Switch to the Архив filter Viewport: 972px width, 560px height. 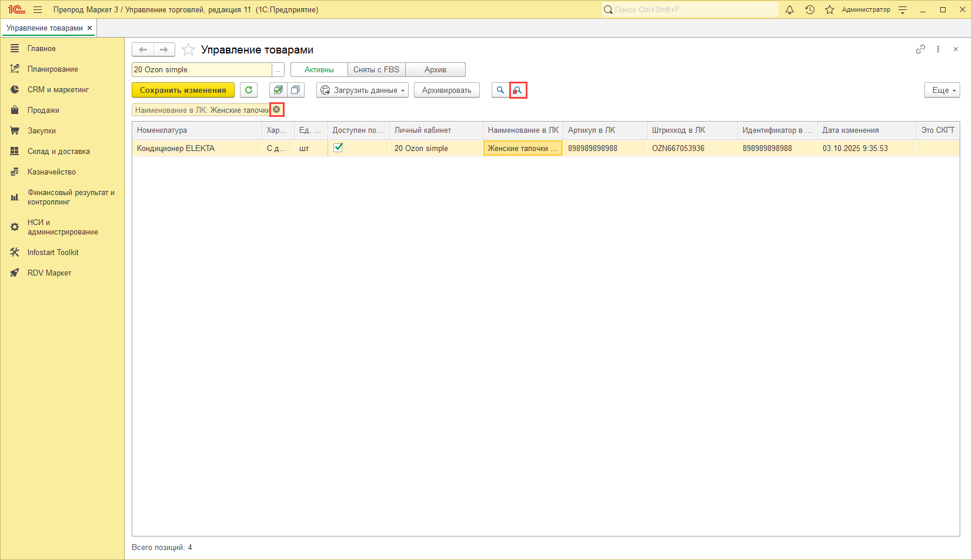pos(435,69)
